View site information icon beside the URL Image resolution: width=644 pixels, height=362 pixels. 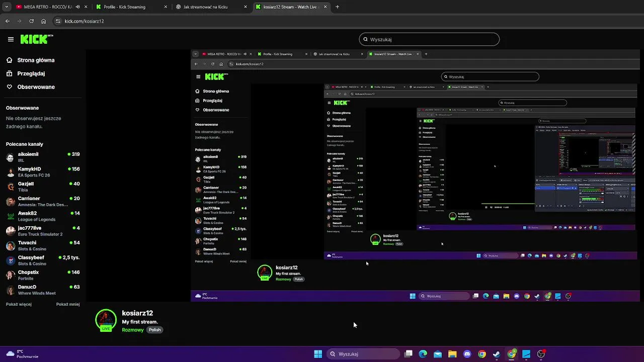pyautogui.click(x=58, y=21)
